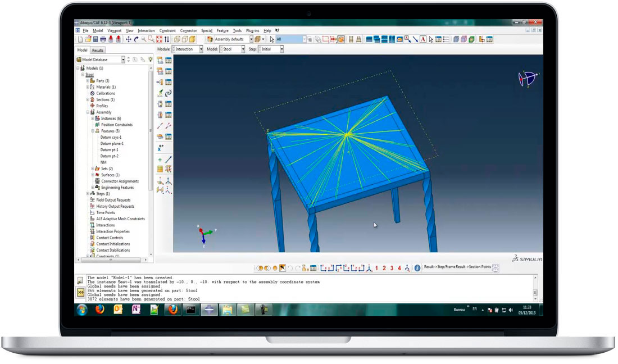618x364 pixels.
Task: Open the color code palette icon
Action: [x=210, y=39]
